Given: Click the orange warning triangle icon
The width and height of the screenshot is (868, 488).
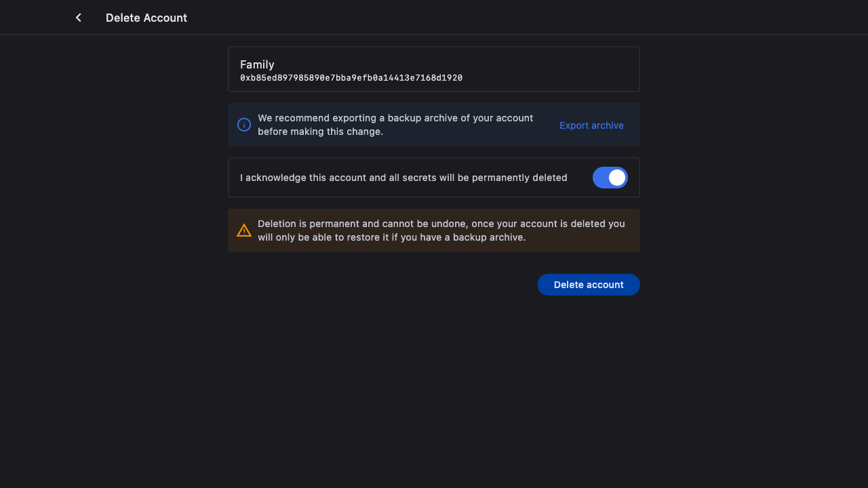Looking at the screenshot, I should (x=244, y=230).
